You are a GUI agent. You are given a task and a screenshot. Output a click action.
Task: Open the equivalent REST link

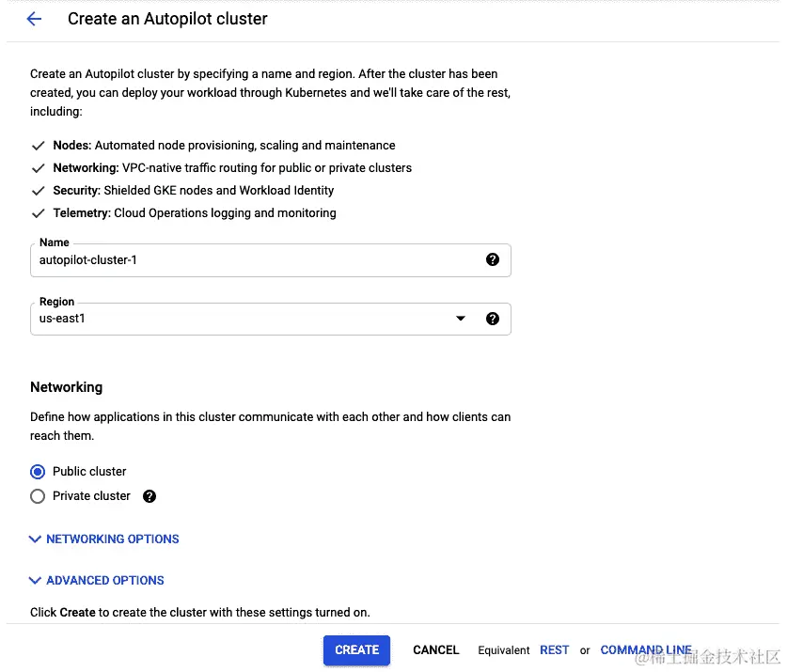click(554, 649)
